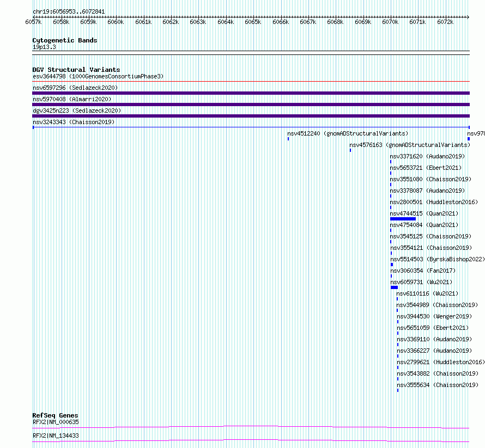Viewport: 485px width, 448px height.
Task: Click the Cytogenetic Bands track title
Action: pyautogui.click(x=65, y=40)
